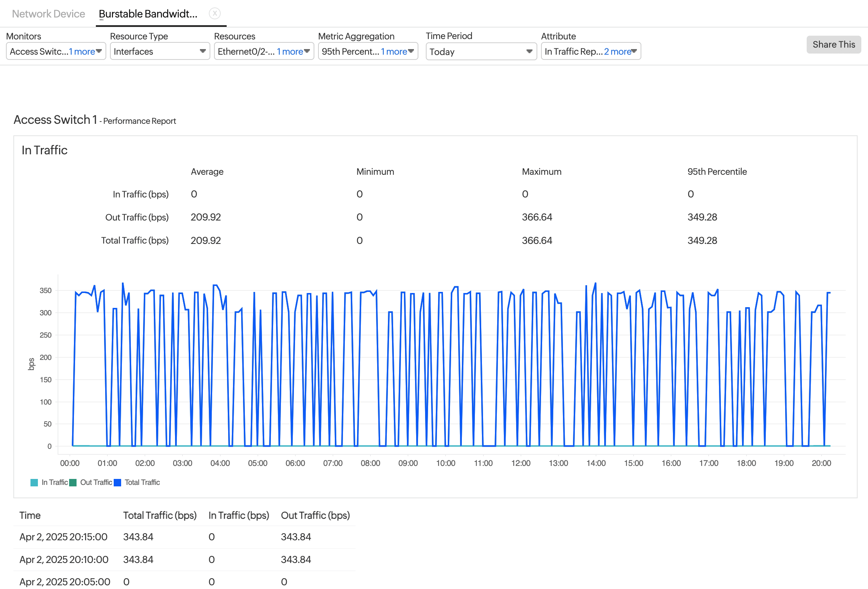This screenshot has width=868, height=589.
Task: Toggle Total Traffic legend swatch
Action: pos(117,483)
